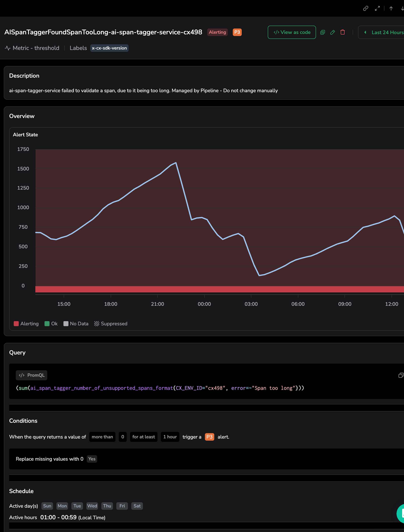Click the copy link icon

coord(366,8)
